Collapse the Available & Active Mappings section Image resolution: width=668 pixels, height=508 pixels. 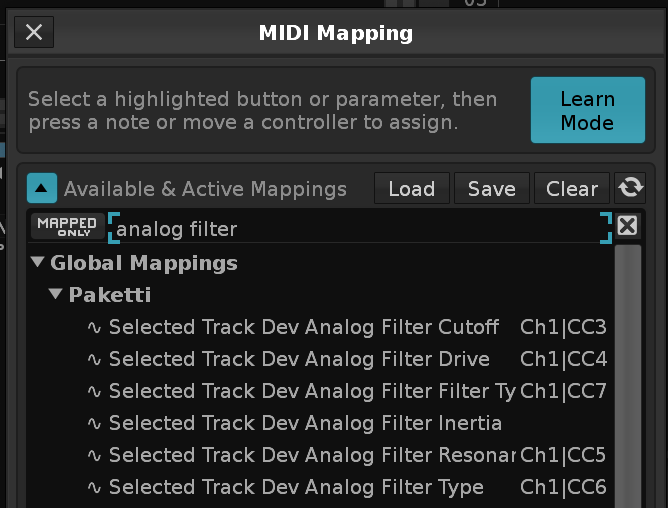coord(42,188)
